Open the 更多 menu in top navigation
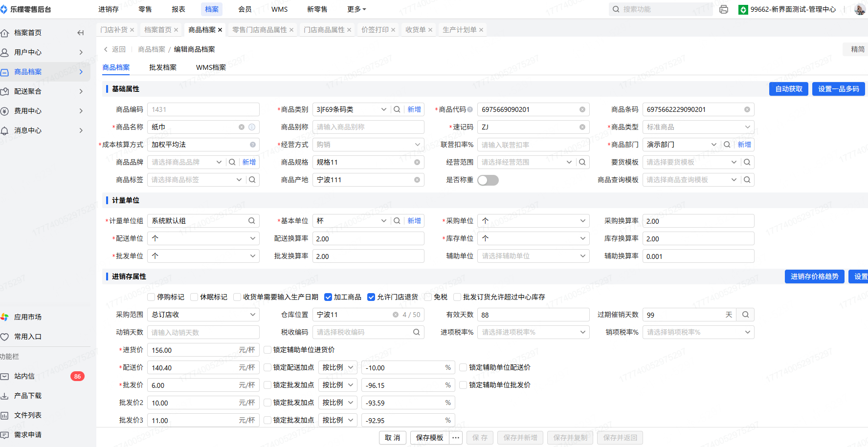 [x=356, y=9]
